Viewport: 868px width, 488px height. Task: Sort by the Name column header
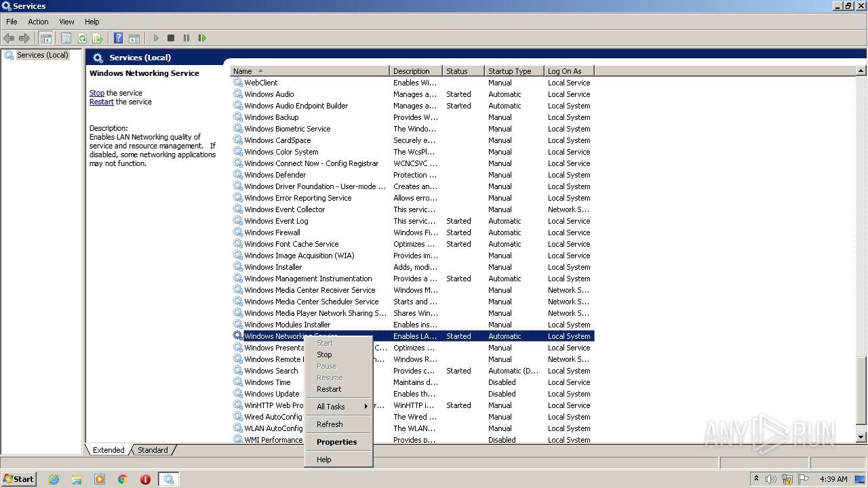pos(310,71)
